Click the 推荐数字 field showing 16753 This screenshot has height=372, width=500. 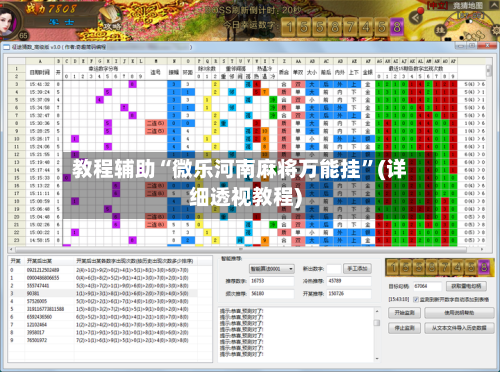click(272, 281)
